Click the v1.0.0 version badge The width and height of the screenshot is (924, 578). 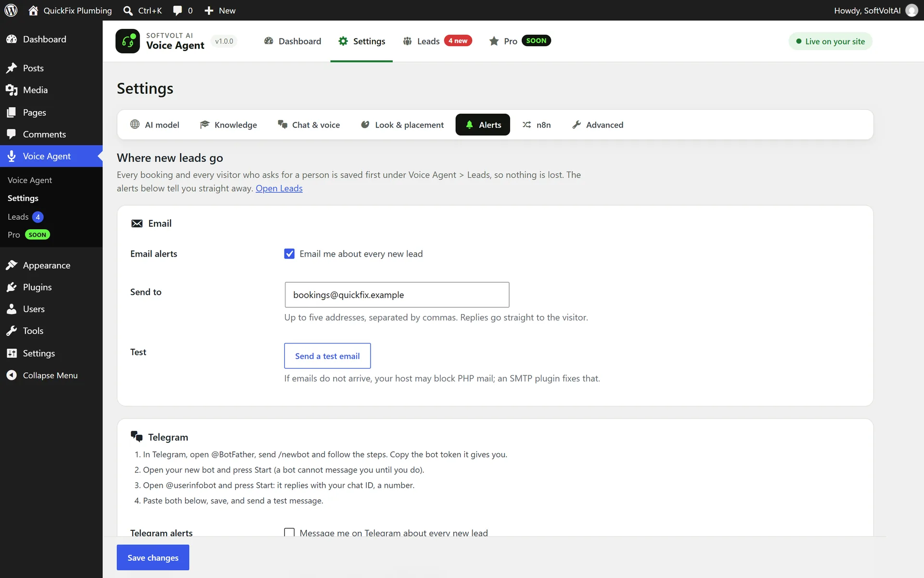(224, 41)
